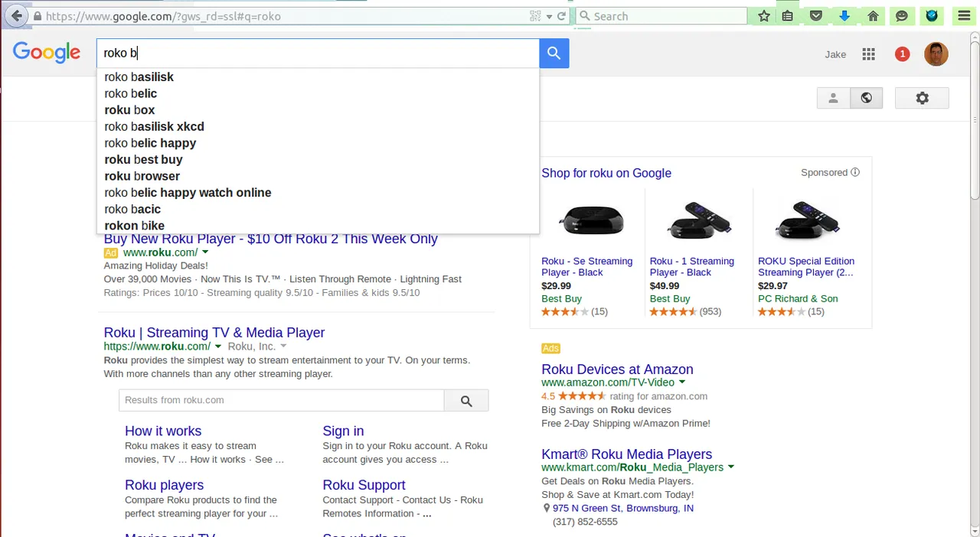Select suggestion 'roku box'
The height and width of the screenshot is (537, 980).
[318, 110]
